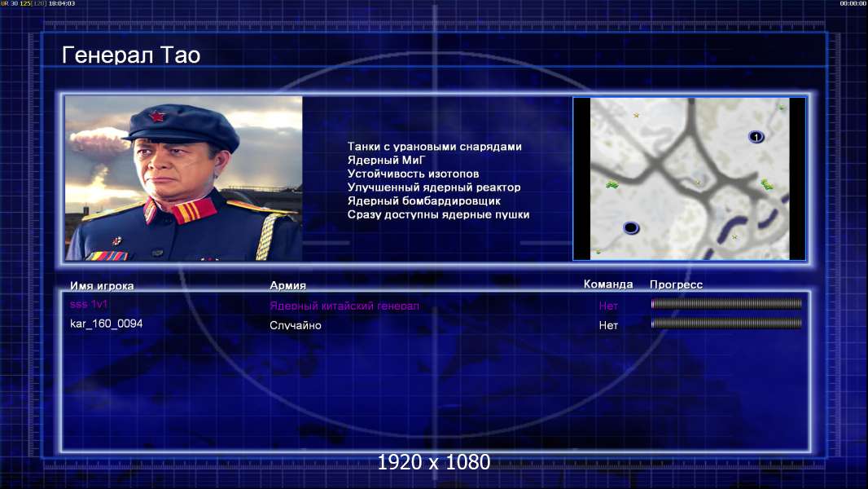868x489 pixels.
Task: Click the red star on the general's cap
Action: pyautogui.click(x=157, y=117)
